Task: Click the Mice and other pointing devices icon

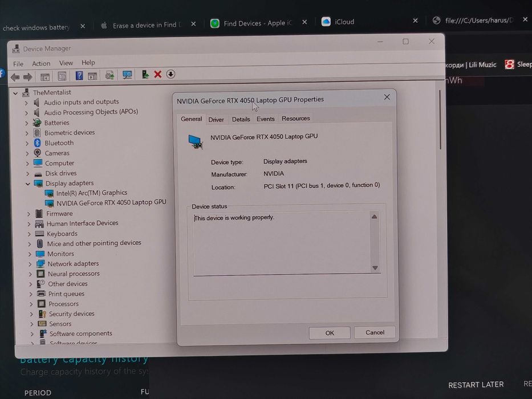Action: [40, 243]
